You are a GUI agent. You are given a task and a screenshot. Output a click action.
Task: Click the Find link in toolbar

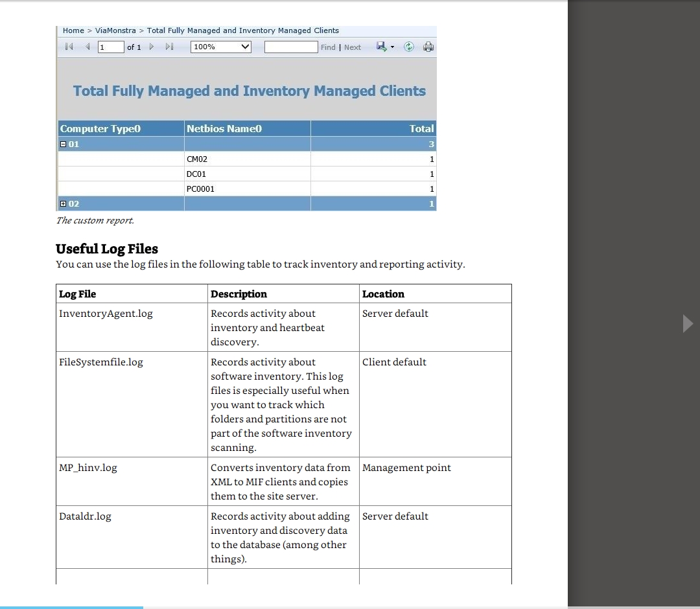click(328, 47)
